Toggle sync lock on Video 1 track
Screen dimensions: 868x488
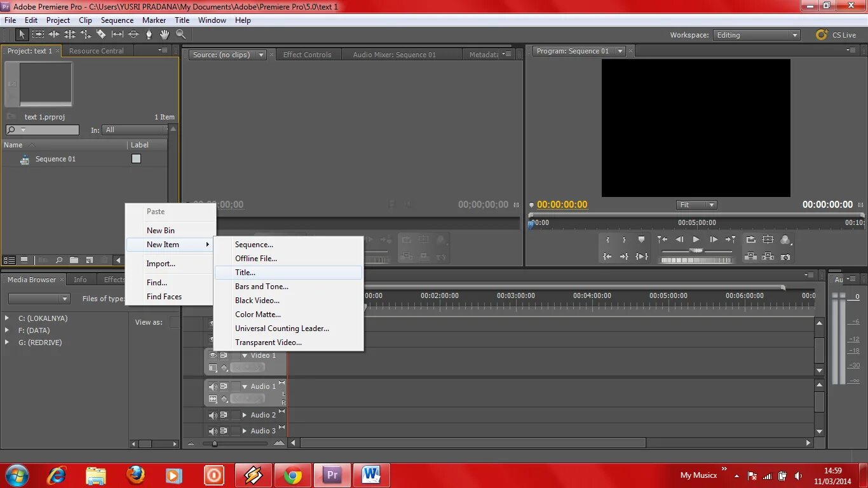pos(224,355)
